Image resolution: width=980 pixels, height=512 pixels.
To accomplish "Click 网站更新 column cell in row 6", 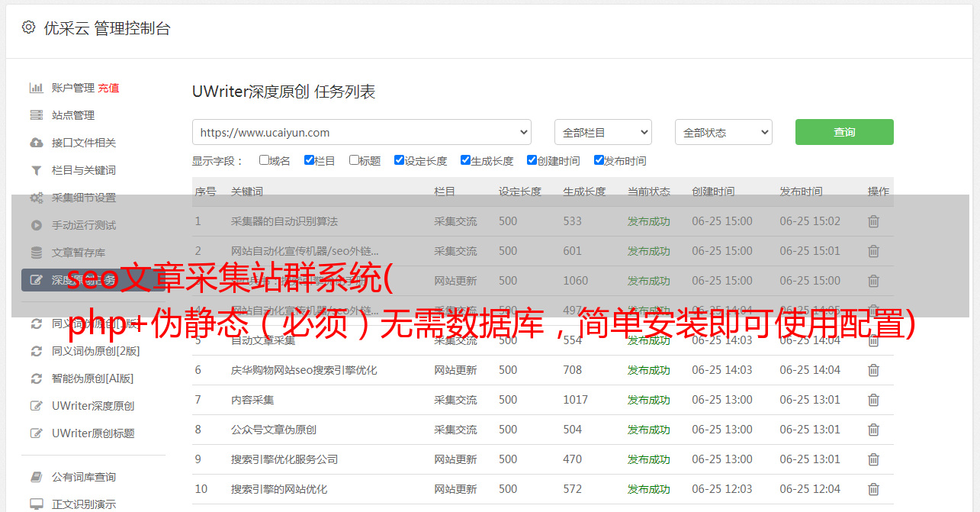I will click(455, 370).
